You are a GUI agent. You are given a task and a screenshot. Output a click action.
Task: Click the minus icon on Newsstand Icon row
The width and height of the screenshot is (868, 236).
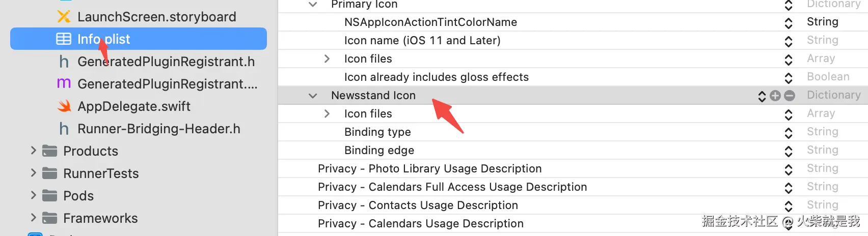[x=790, y=96]
